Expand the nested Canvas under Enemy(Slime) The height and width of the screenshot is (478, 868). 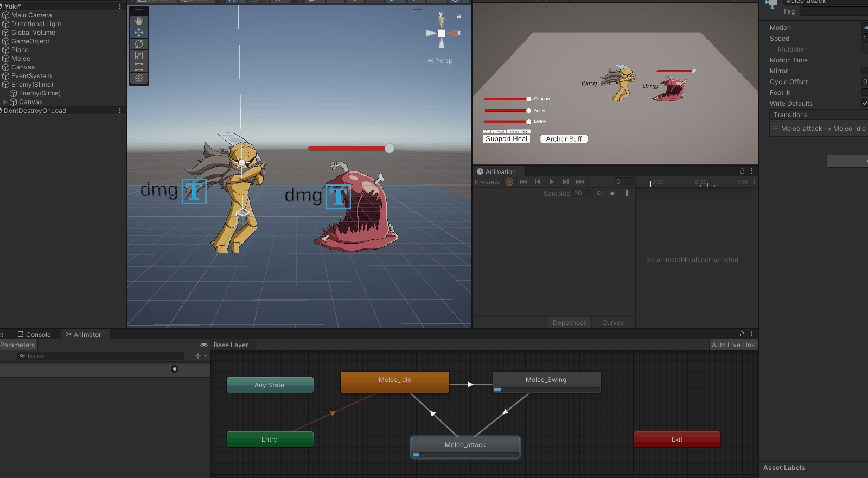pyautogui.click(x=5, y=102)
